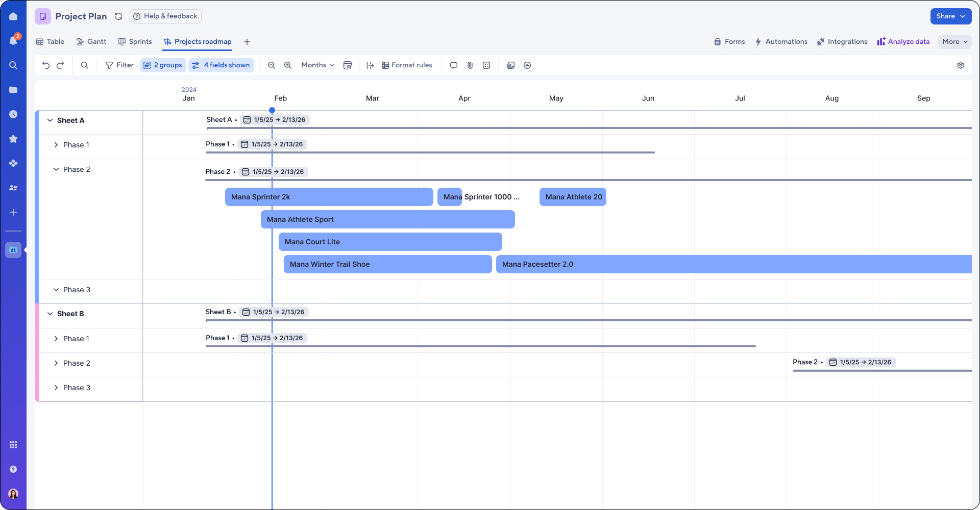Collapse the Sheet B group

[50, 314]
